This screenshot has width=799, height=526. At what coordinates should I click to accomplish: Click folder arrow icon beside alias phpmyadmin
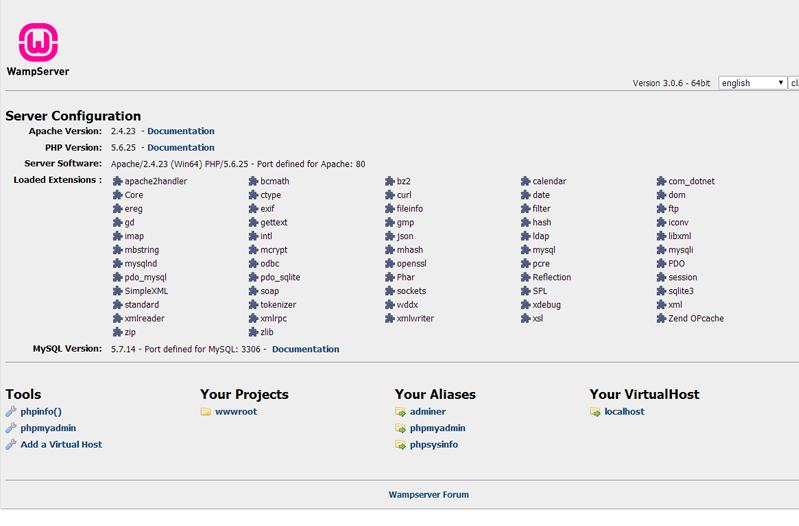point(401,428)
